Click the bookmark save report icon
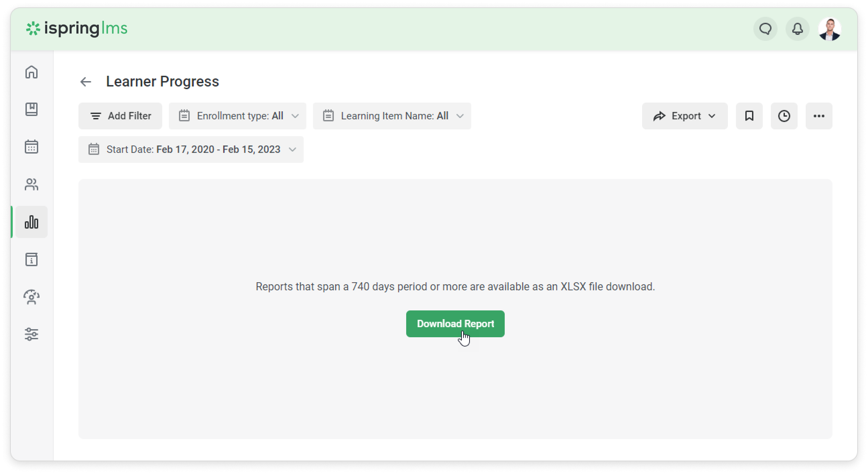The width and height of the screenshot is (868, 474). tap(749, 116)
